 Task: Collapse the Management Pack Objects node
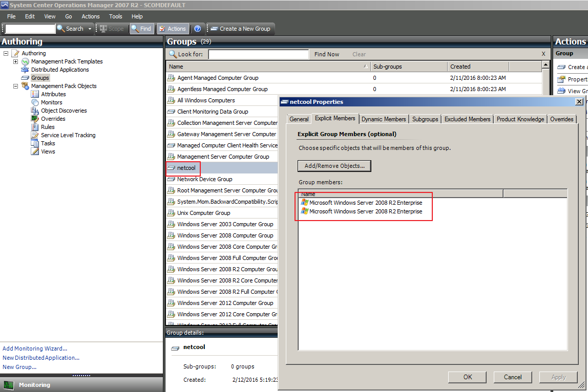tap(15, 86)
